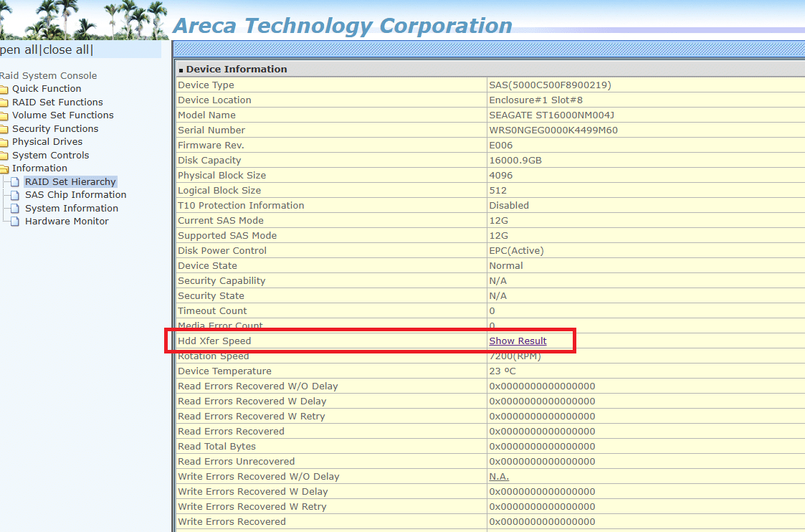Screen dimensions: 805x532
Task: Open RAID Set Hierarchy page
Action: (70, 182)
